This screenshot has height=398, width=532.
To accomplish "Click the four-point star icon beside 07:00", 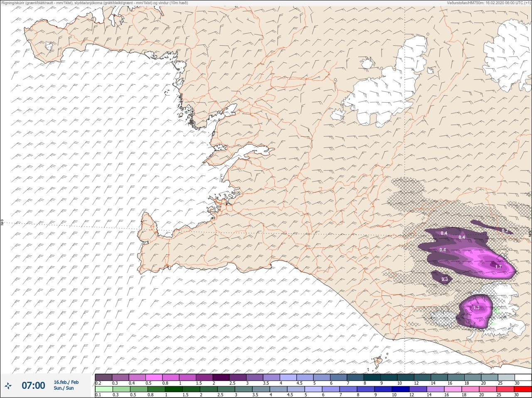I will (x=8, y=386).
